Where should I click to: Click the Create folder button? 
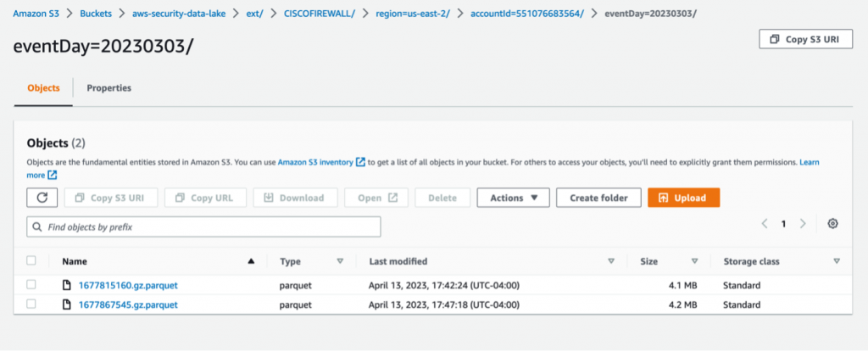click(598, 198)
